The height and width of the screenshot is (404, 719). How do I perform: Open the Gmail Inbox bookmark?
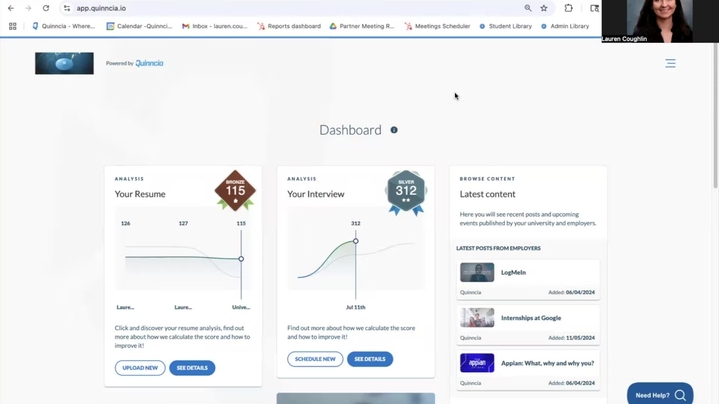point(214,26)
